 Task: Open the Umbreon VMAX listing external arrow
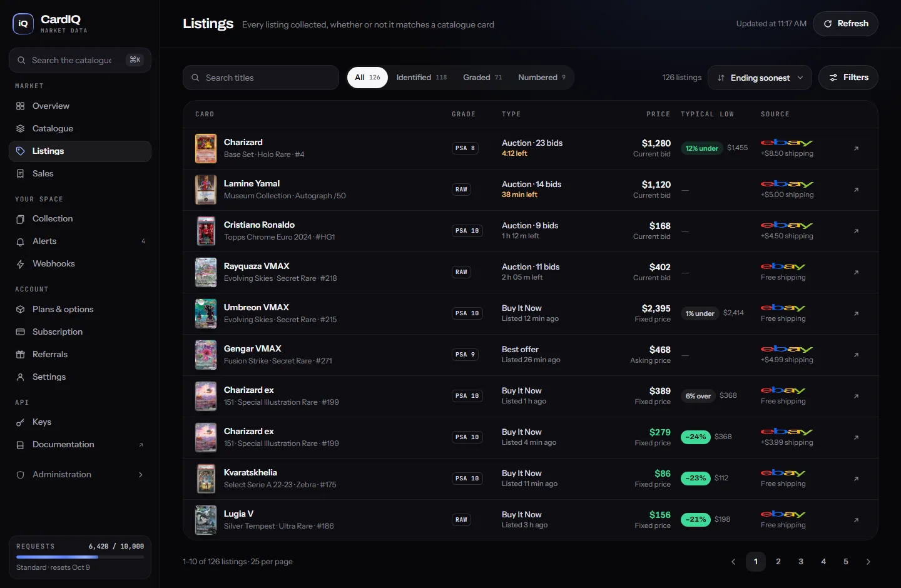[x=856, y=313]
